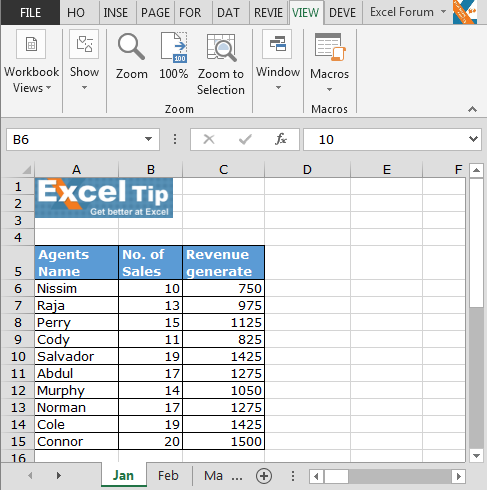Viewport: 487px width, 490px height.
Task: Select the cell with value 975
Action: tap(224, 305)
